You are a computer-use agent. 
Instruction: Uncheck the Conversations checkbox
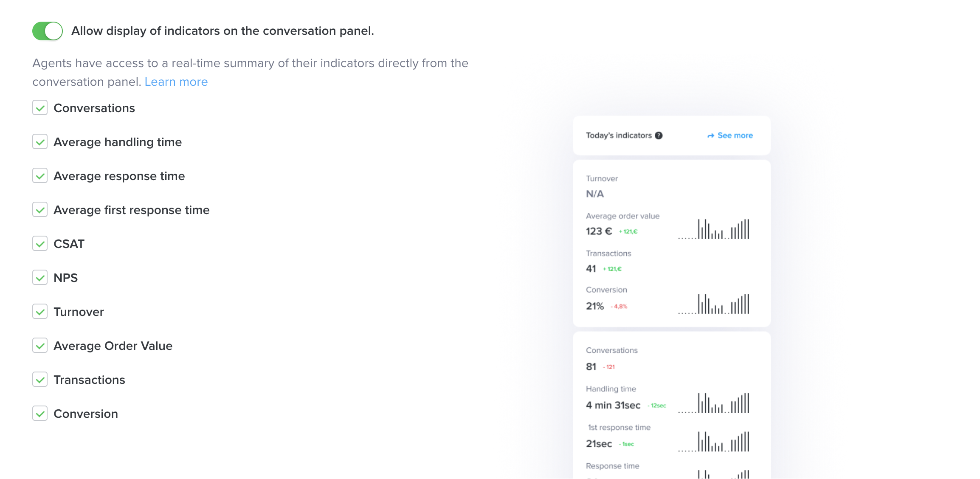pos(40,108)
